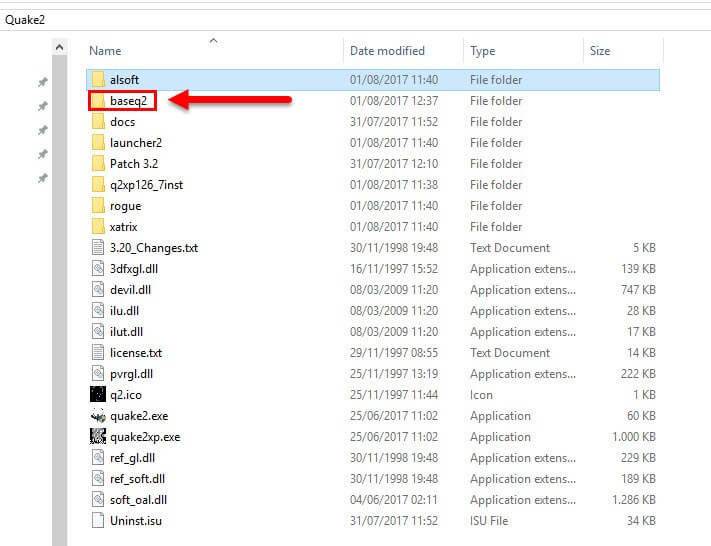Viewport: 711px width, 546px height.
Task: Click the 'pvrgl.dll' file name
Action: click(131, 374)
